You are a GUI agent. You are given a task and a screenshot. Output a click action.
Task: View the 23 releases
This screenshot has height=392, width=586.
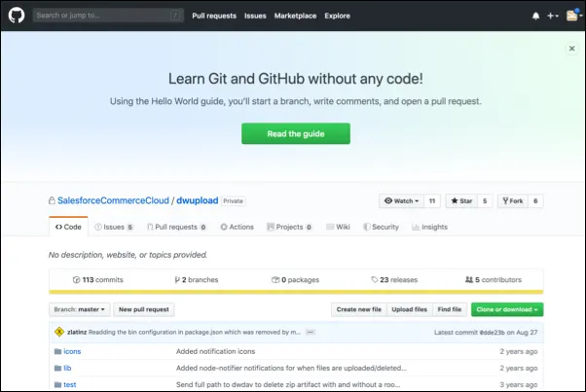(394, 279)
